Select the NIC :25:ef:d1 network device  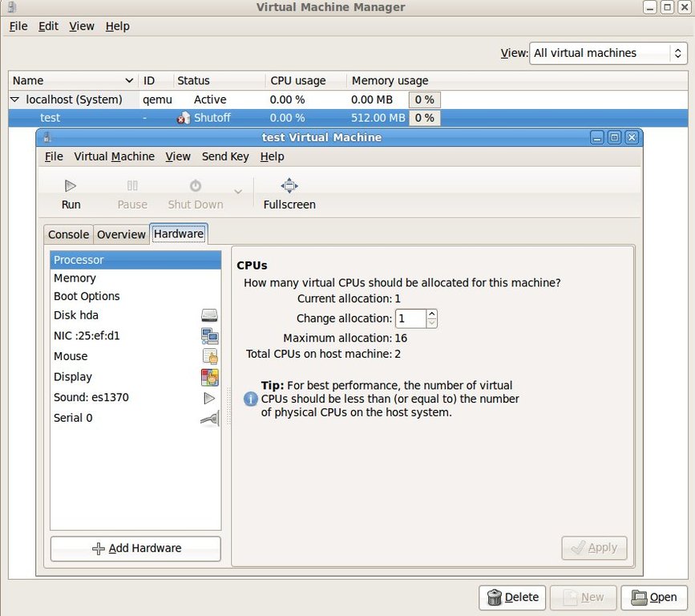(87, 335)
